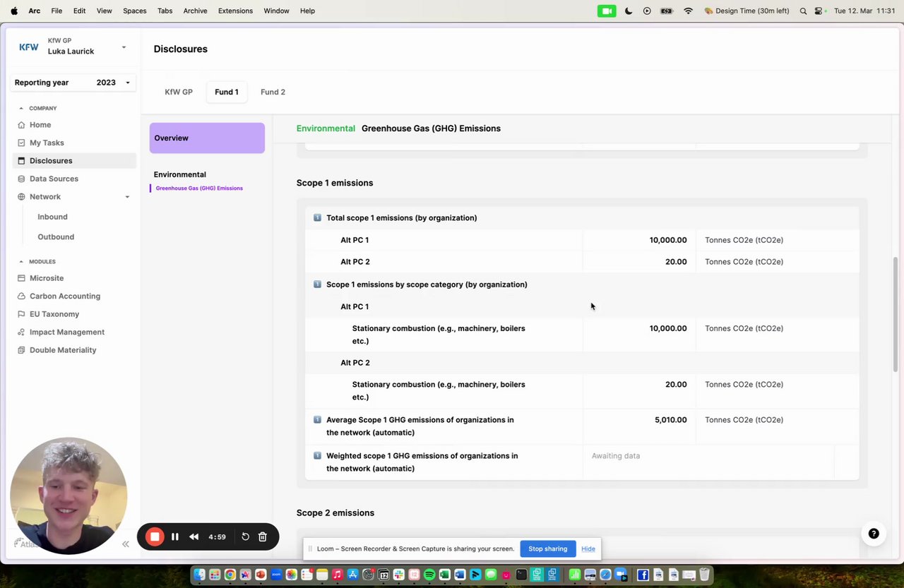Image resolution: width=904 pixels, height=588 pixels.
Task: Open Spotify from the Dock
Action: pos(429,575)
